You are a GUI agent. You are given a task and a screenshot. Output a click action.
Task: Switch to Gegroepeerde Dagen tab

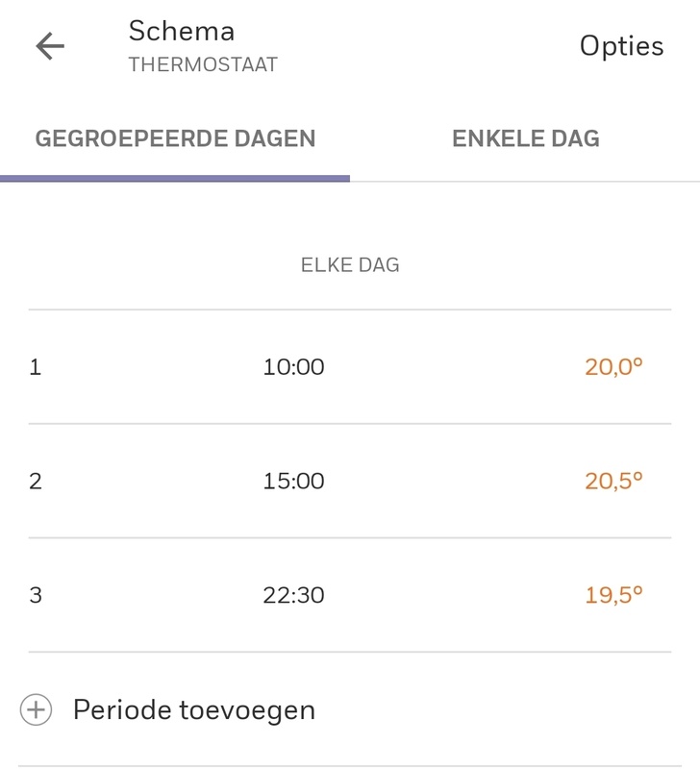click(x=175, y=138)
